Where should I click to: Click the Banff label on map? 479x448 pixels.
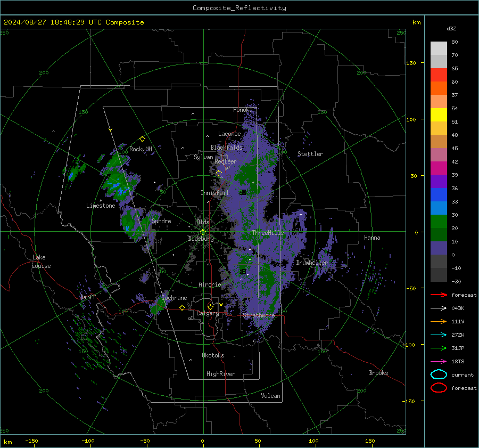(88, 297)
